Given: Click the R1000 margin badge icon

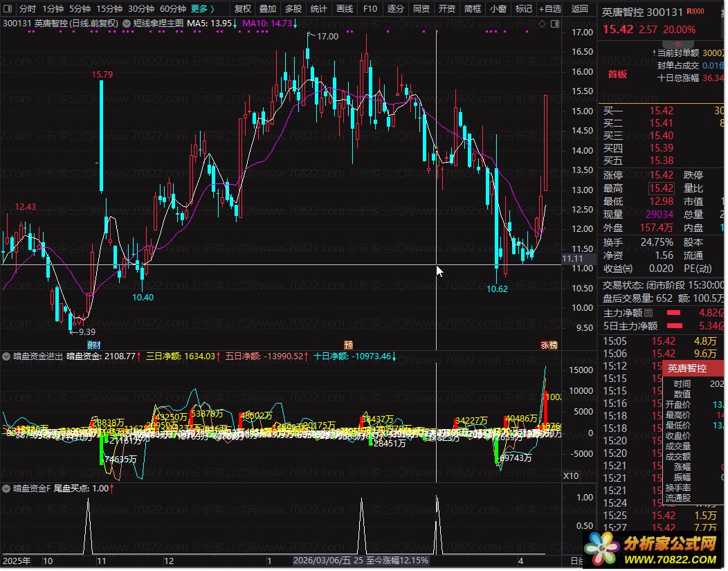Looking at the screenshot, I should point(695,12).
